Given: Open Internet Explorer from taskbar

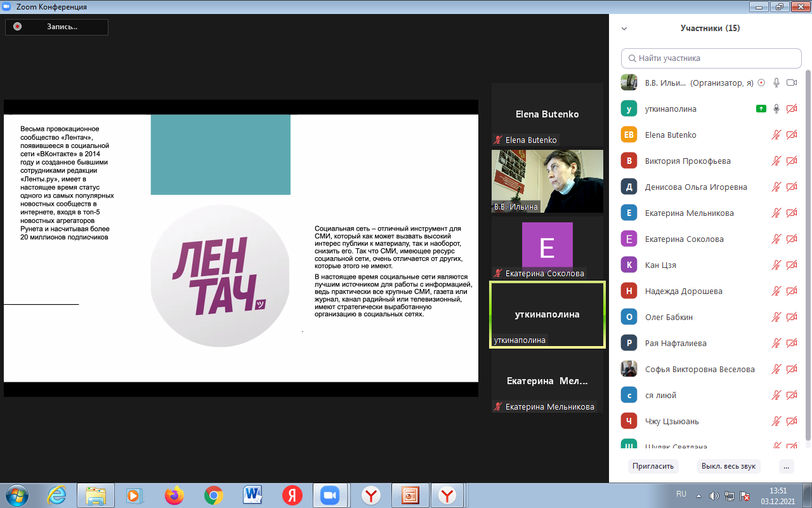Looking at the screenshot, I should tap(57, 495).
